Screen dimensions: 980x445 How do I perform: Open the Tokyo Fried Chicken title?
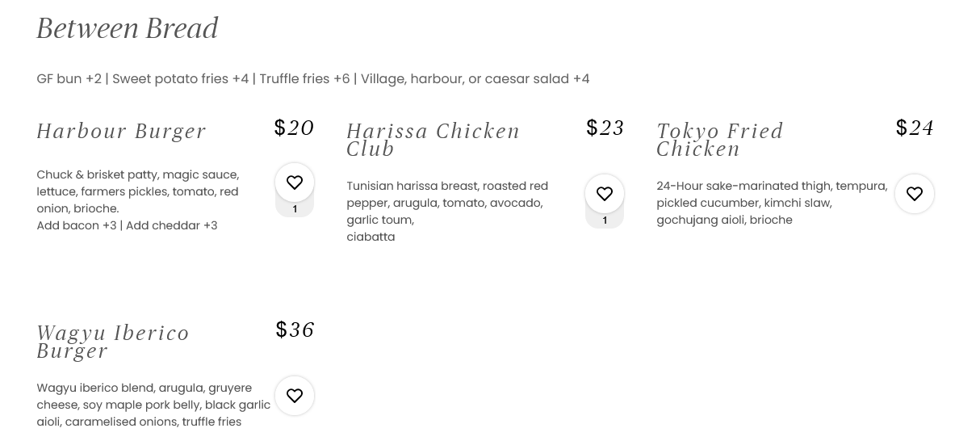(719, 140)
